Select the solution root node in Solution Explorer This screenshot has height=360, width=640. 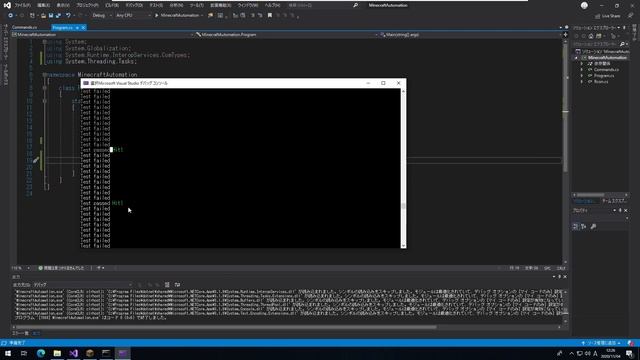click(603, 52)
